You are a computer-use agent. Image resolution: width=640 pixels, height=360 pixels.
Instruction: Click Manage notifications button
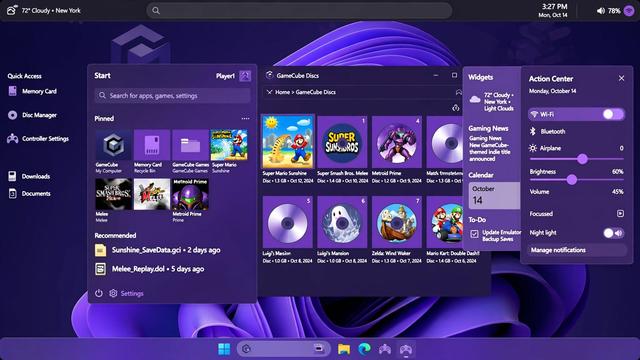577,250
